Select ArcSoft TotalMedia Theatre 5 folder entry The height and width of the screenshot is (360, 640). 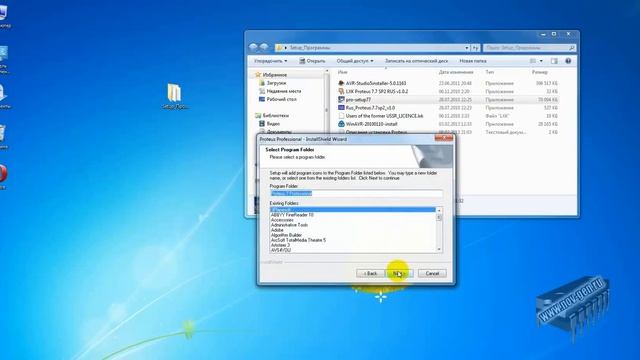point(298,240)
